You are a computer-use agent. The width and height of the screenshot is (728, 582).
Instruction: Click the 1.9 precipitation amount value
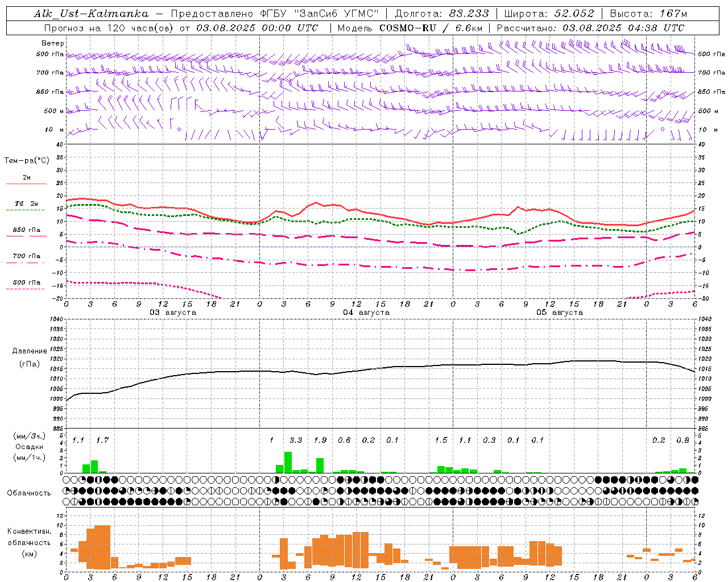(320, 440)
